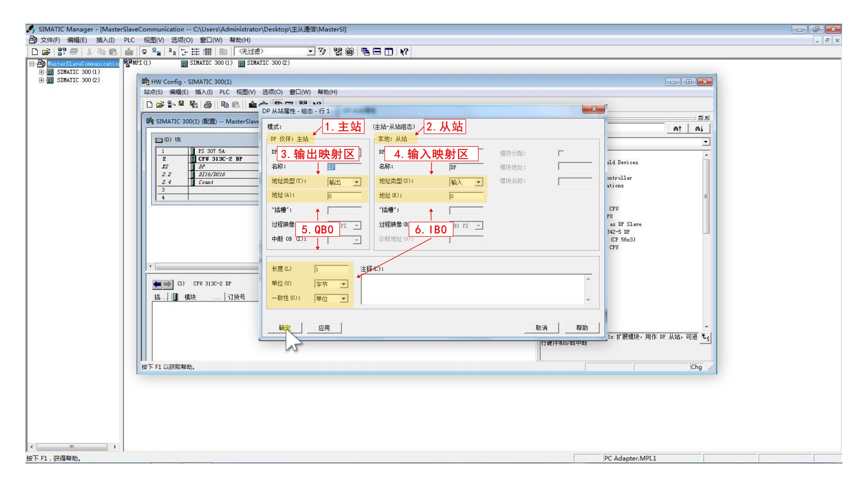This screenshot has height=488, width=868.
Task: Click into the 地址(A) input field
Action: point(344,197)
